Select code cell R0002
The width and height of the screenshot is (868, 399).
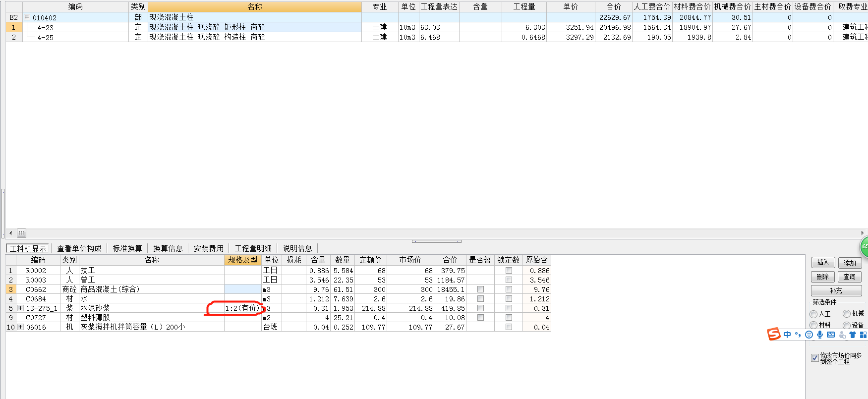(x=38, y=271)
